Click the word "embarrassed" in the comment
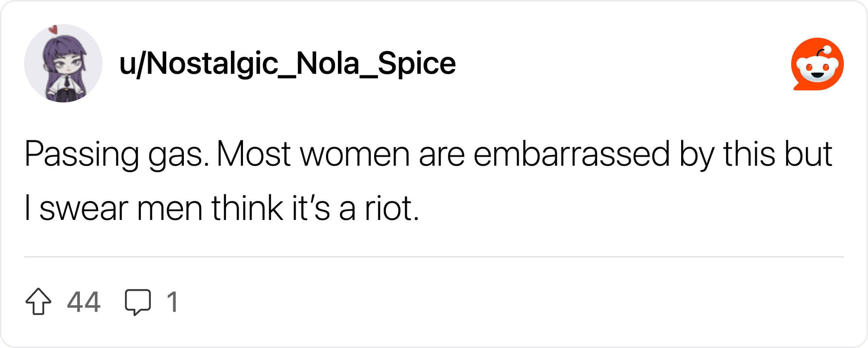This screenshot has width=868, height=348. (x=571, y=154)
